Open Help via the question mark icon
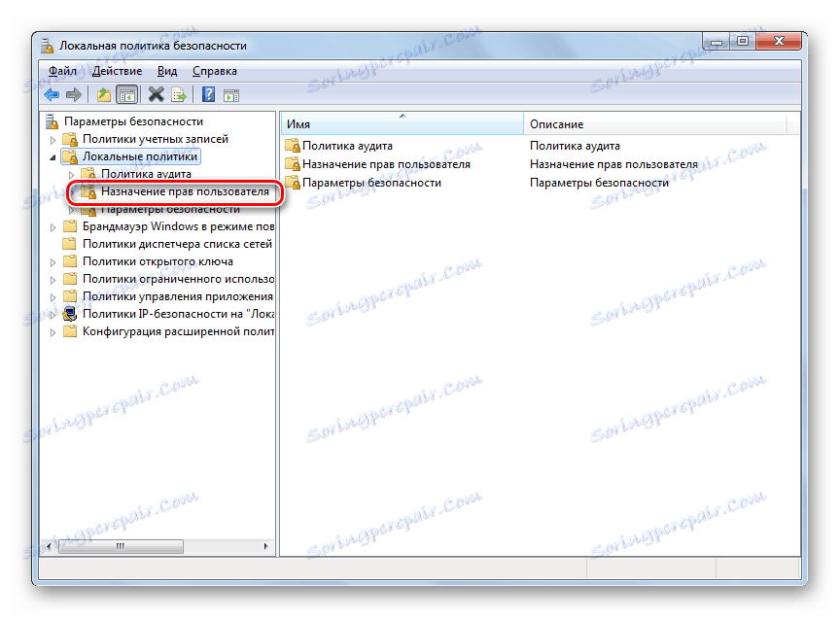 coord(208,95)
